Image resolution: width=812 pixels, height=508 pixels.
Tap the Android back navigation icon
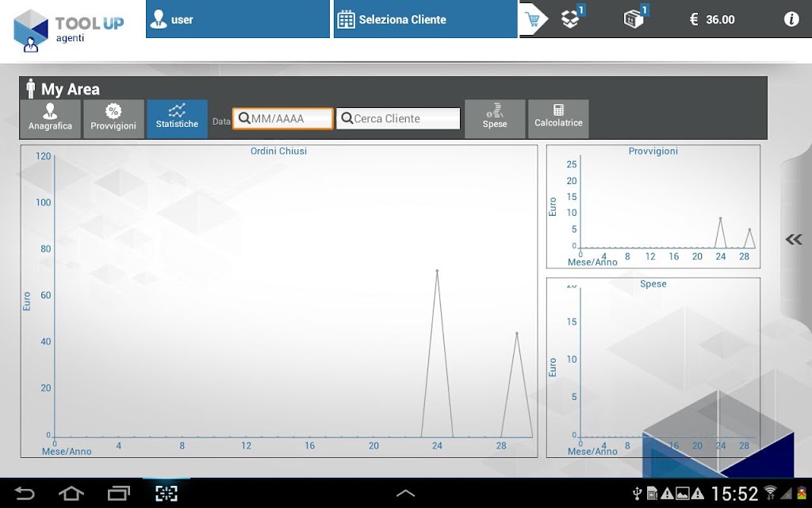(24, 493)
